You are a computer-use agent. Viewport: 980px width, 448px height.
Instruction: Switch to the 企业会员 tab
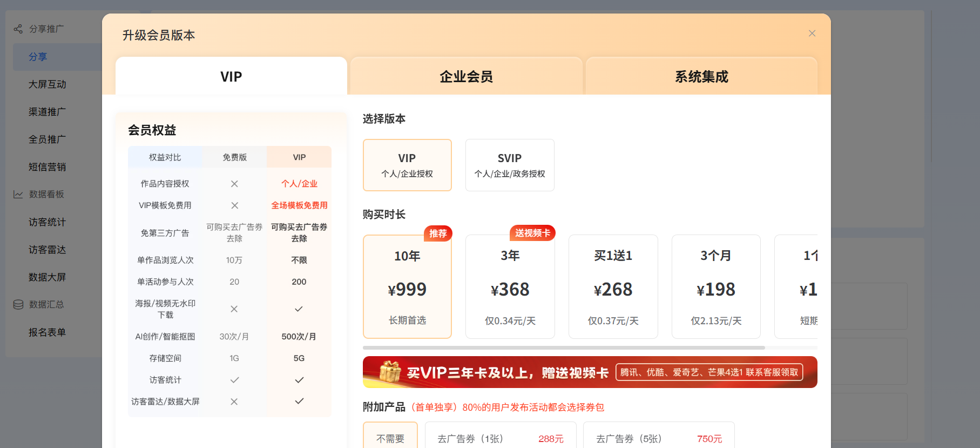click(466, 77)
